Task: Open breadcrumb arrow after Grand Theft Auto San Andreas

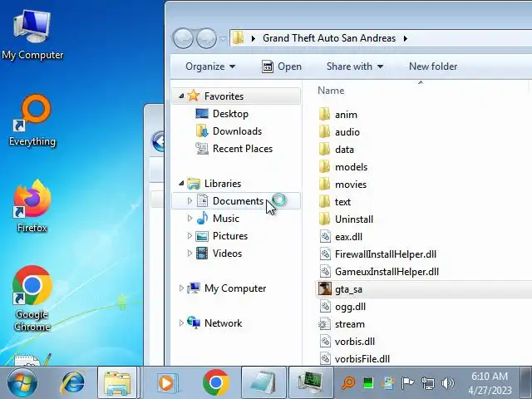Action: [x=406, y=39]
